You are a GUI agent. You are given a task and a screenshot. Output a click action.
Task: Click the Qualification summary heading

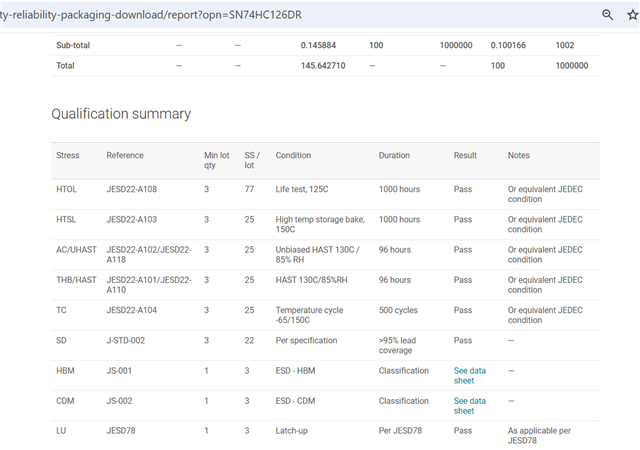[121, 114]
